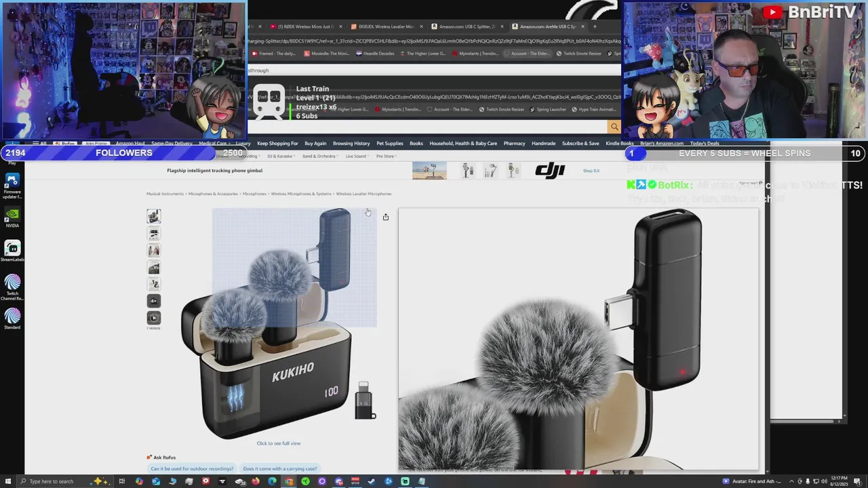Expand the Live Sound submenu
The image size is (868, 488).
pyautogui.click(x=357, y=157)
